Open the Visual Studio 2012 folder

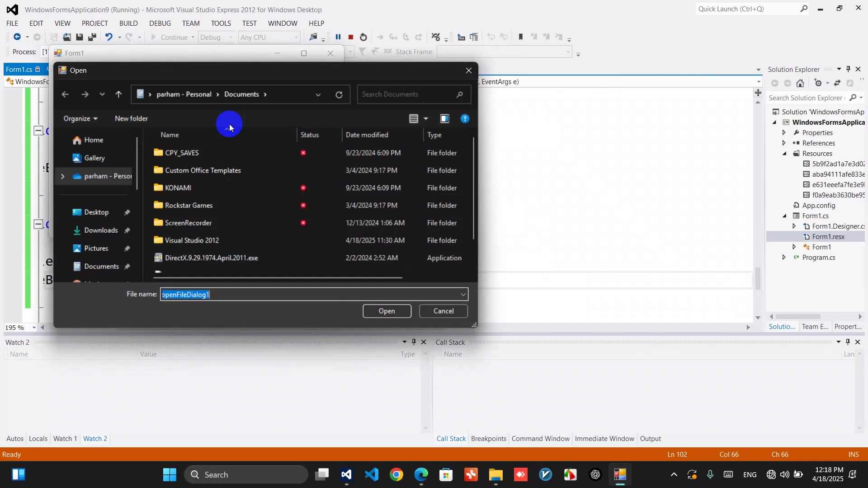coord(192,240)
